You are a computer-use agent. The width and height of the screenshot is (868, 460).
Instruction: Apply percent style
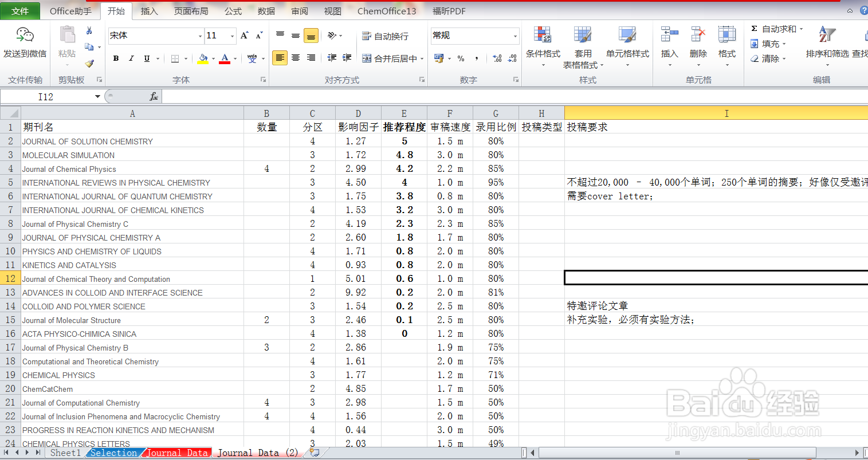[x=461, y=58]
